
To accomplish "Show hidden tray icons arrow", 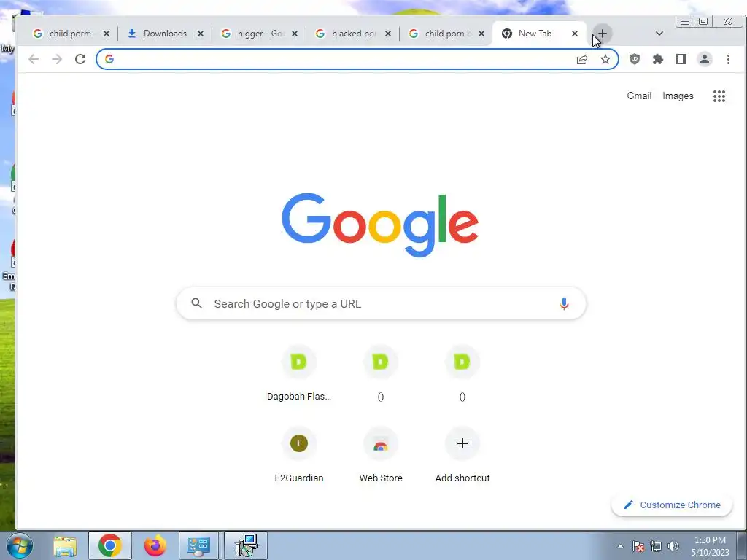I will (x=620, y=546).
